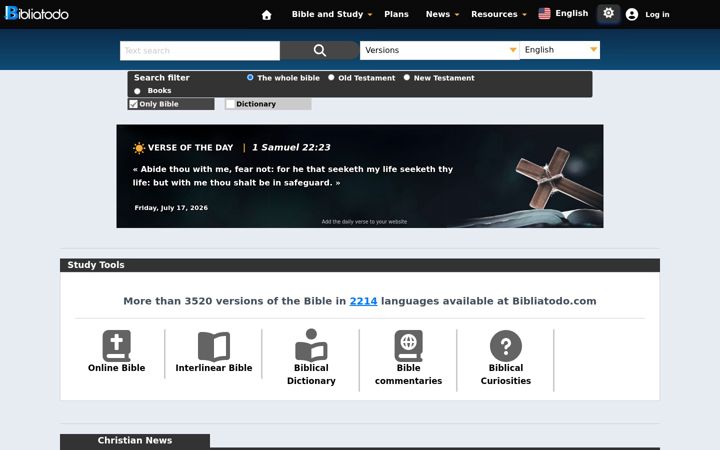The width and height of the screenshot is (720, 450).
Task: Expand the Versions dropdown
Action: point(439,50)
